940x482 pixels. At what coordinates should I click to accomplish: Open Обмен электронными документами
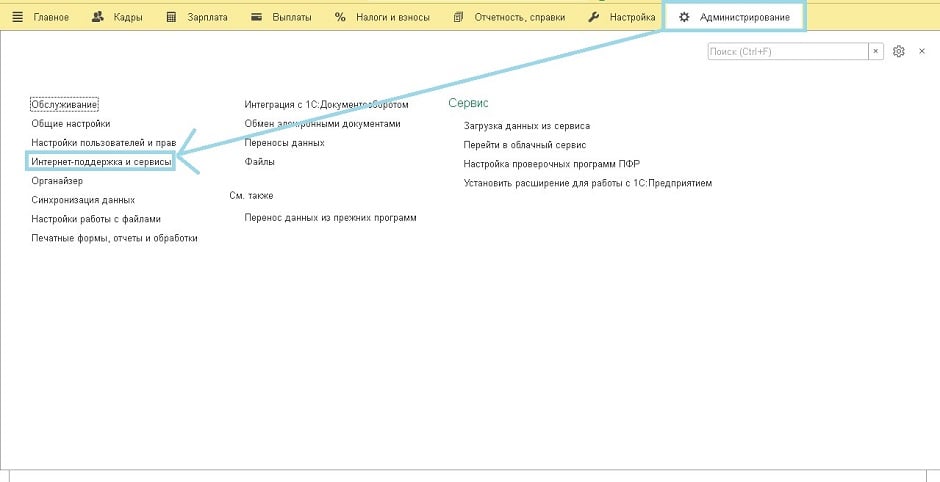[x=323, y=123]
